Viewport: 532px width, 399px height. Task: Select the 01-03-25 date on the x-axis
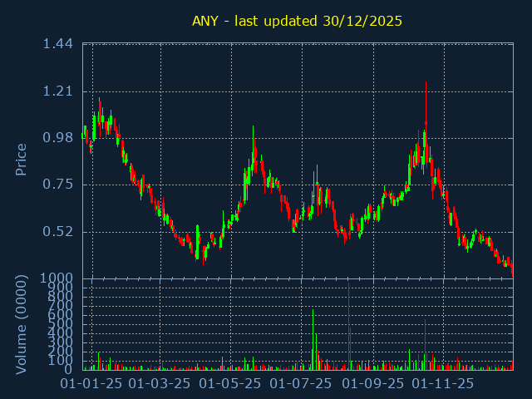[x=160, y=384]
